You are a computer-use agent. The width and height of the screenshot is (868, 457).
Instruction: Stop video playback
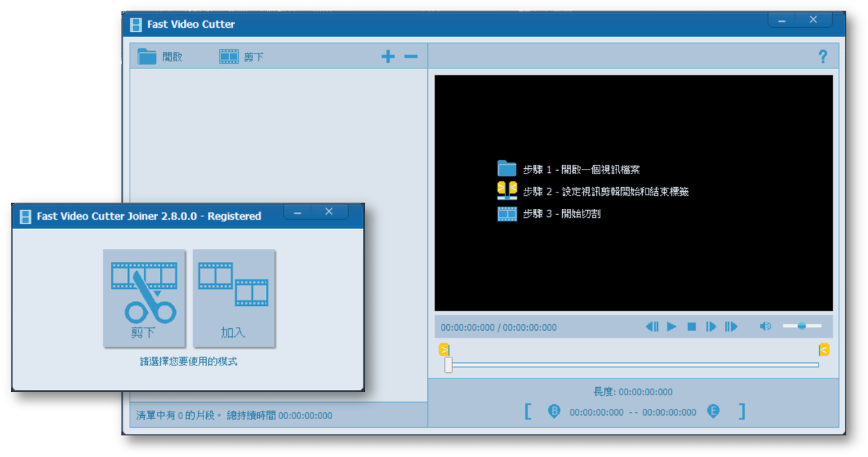click(692, 327)
